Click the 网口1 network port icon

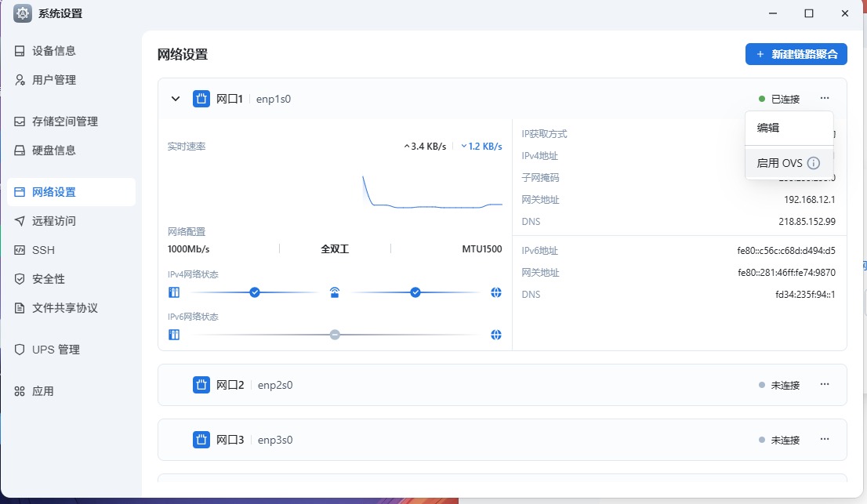point(201,99)
